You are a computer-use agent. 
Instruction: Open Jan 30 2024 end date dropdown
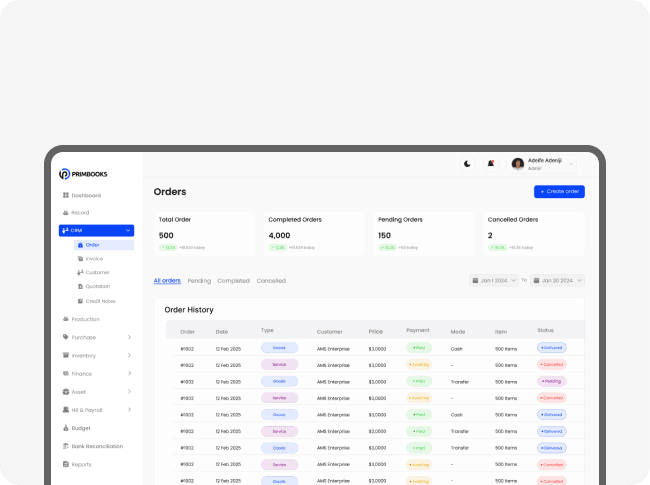pos(557,281)
